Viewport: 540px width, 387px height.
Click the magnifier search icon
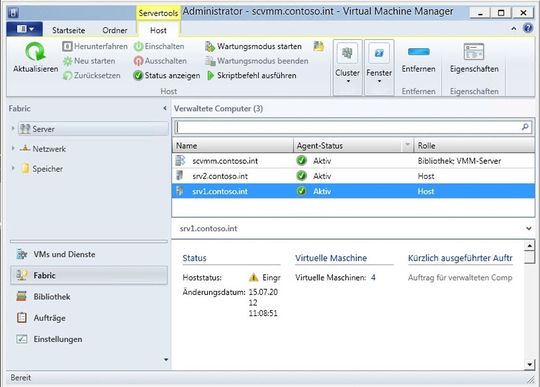point(525,127)
